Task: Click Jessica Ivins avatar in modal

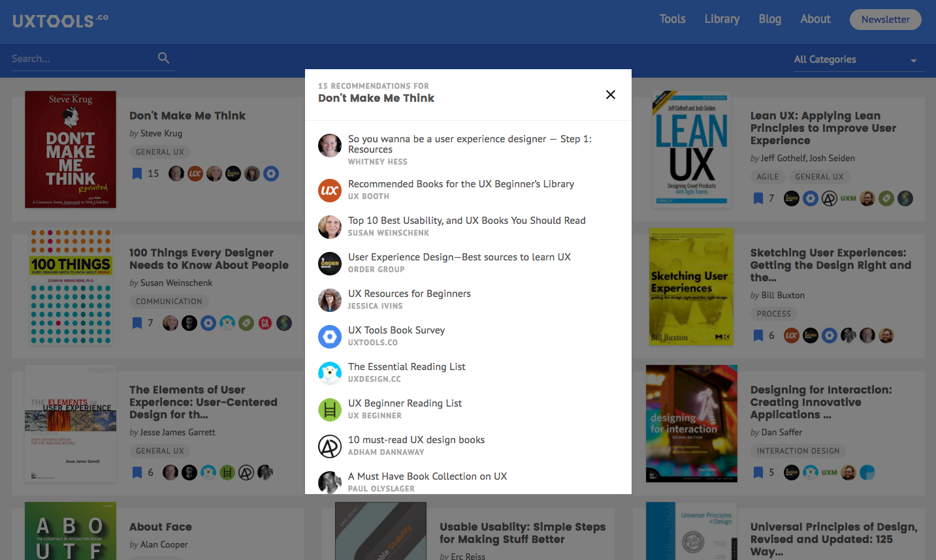Action: point(330,300)
